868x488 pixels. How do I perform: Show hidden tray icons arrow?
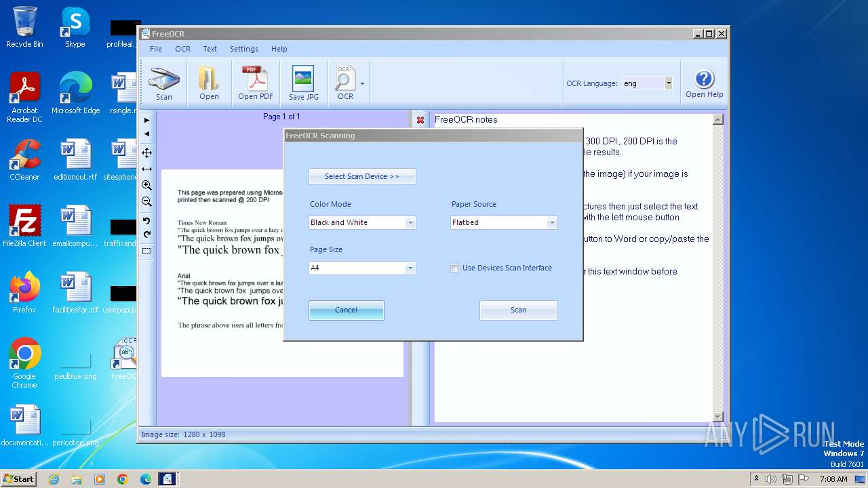pyautogui.click(x=757, y=479)
